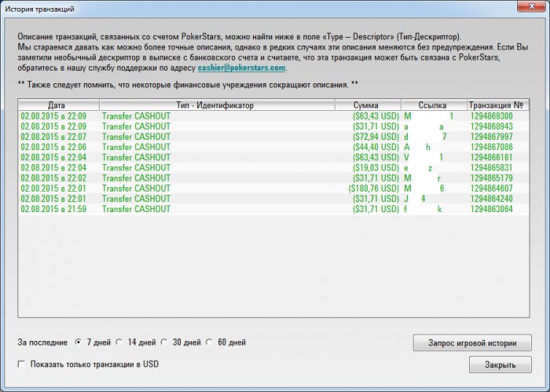
Task: Select transaction number 1294865831
Action: 491,167
